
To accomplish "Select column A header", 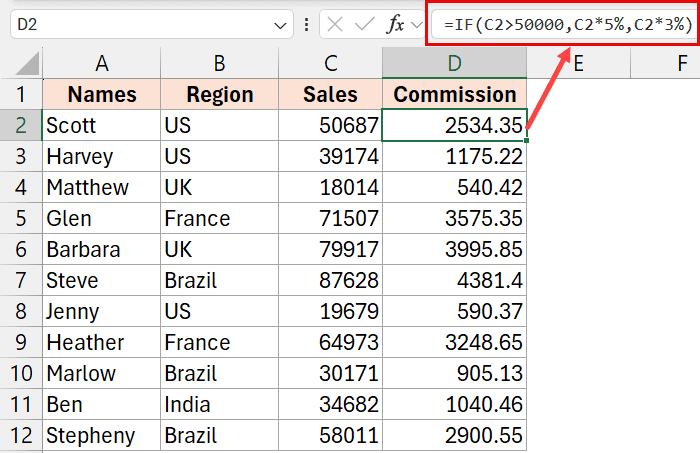I will pos(102,63).
